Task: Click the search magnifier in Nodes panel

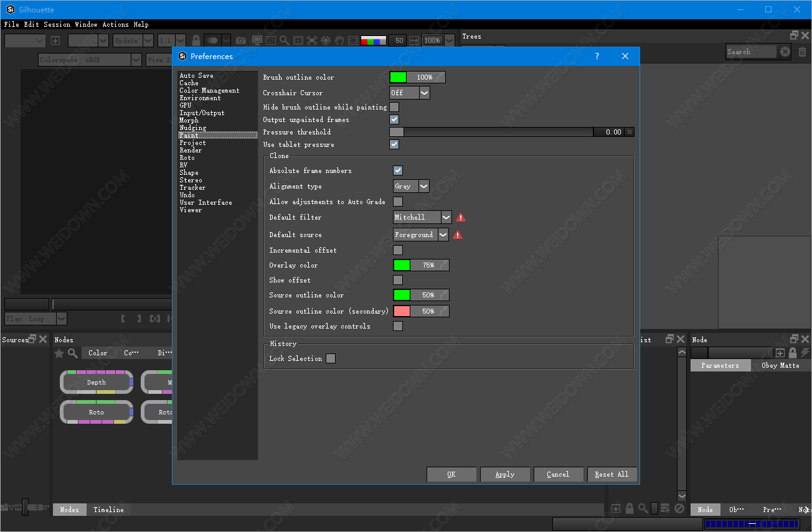Action: pos(73,353)
